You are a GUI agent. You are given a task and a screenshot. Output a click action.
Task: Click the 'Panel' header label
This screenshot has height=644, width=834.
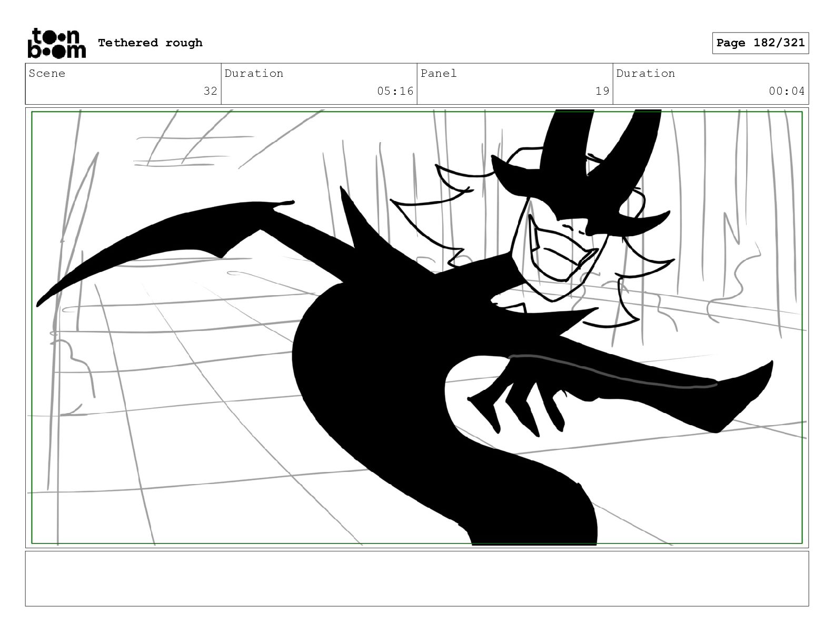click(438, 73)
